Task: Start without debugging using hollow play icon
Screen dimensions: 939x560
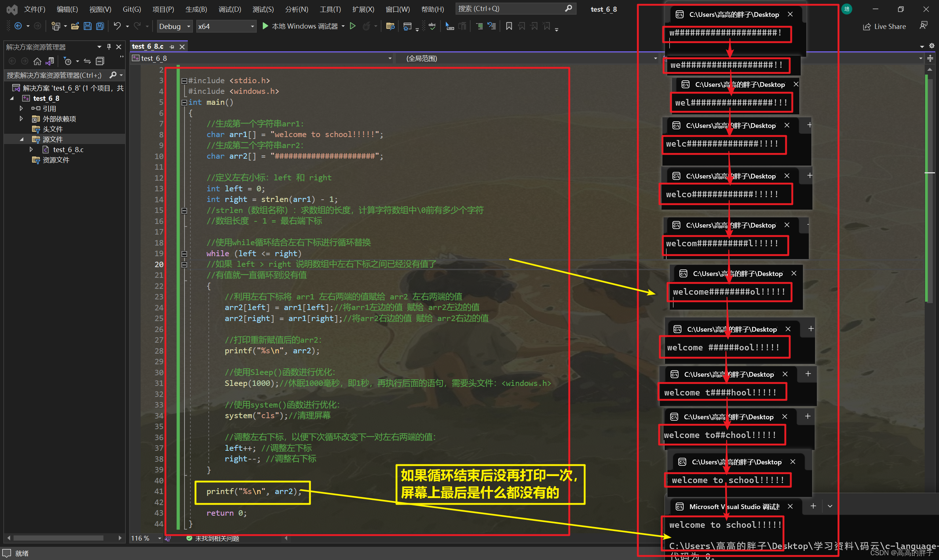Action: (x=352, y=26)
